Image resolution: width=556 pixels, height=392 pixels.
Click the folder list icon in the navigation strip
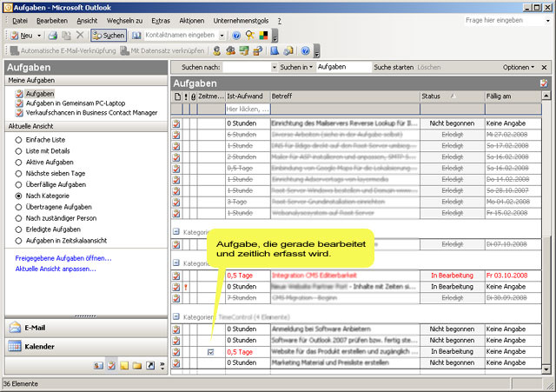pos(136,367)
